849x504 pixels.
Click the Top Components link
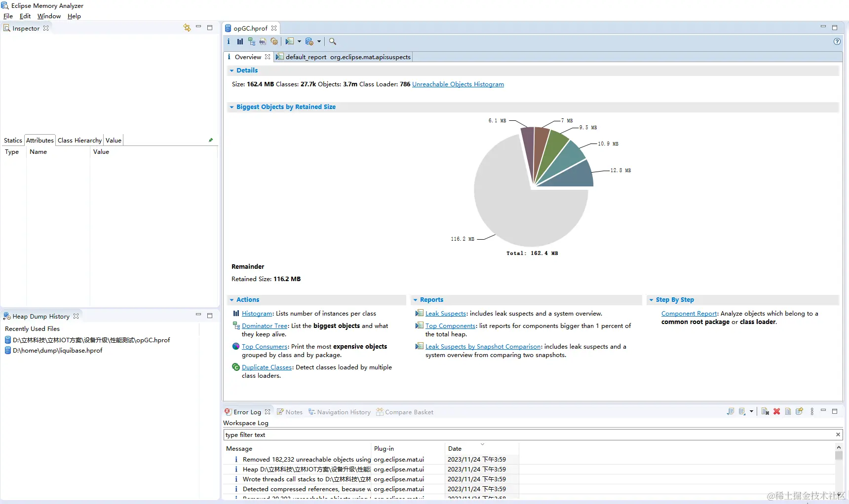451,325
